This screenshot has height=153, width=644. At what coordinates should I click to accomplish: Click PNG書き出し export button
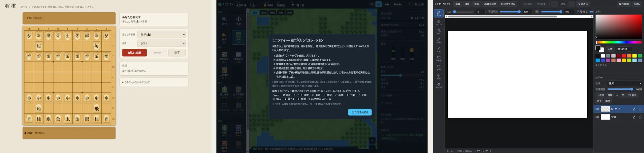508,4
